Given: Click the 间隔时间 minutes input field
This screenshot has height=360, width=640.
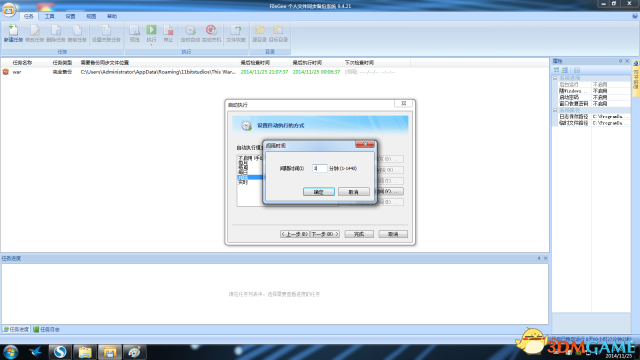Looking at the screenshot, I should pyautogui.click(x=320, y=168).
